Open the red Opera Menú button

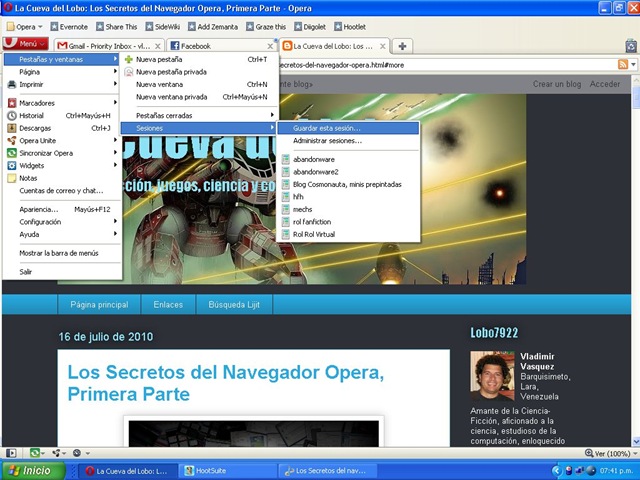point(25,44)
